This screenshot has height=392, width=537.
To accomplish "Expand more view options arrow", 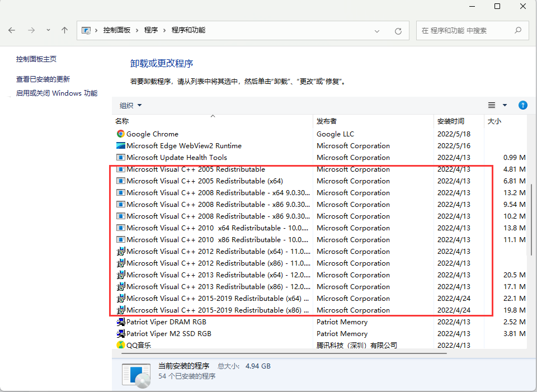I will (x=505, y=105).
